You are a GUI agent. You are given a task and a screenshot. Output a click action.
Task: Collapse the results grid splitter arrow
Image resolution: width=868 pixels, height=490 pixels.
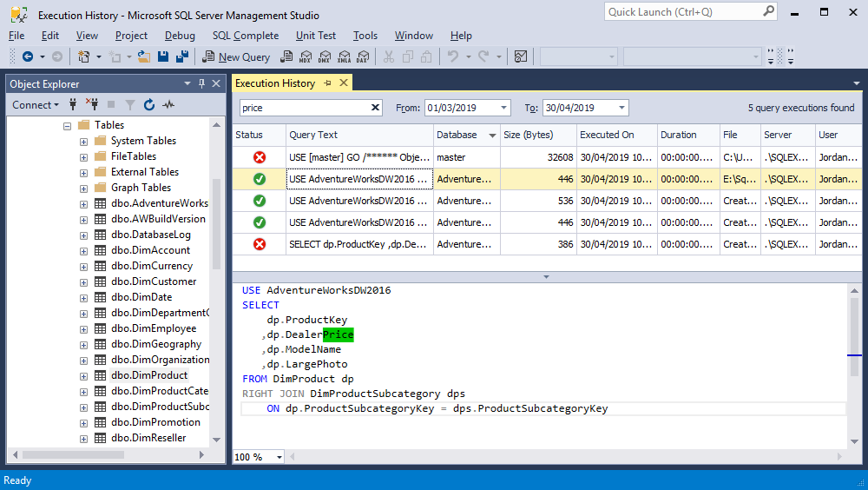coord(546,276)
